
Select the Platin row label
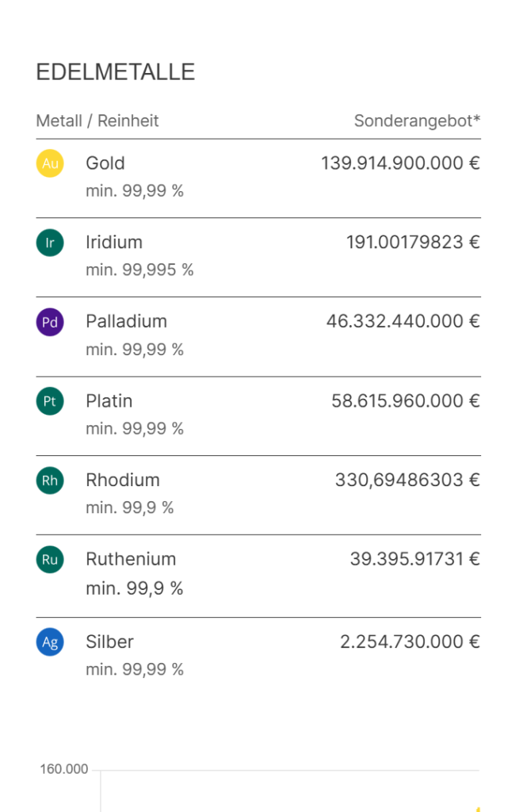click(x=109, y=401)
